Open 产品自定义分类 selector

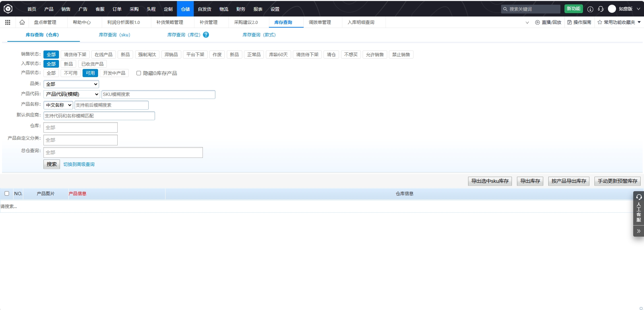click(x=81, y=140)
